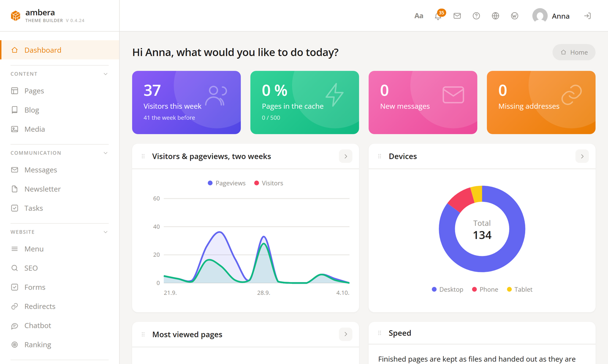
Task: Open Blog in sidebar
Action: [x=60, y=110]
